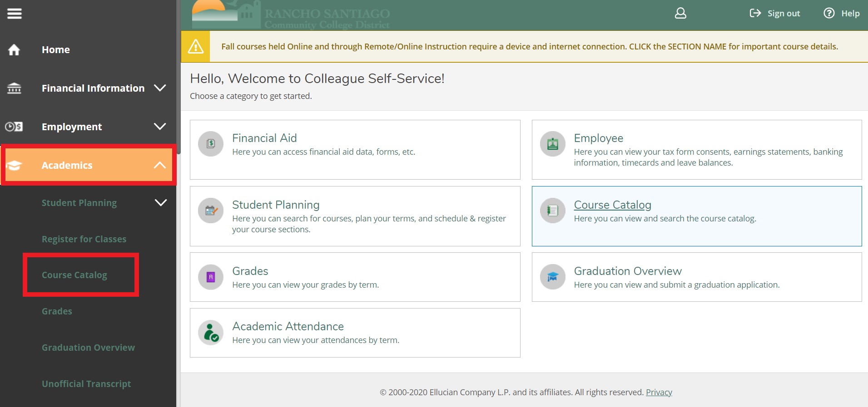868x407 pixels.
Task: Click the hamburger menu icon
Action: (14, 14)
